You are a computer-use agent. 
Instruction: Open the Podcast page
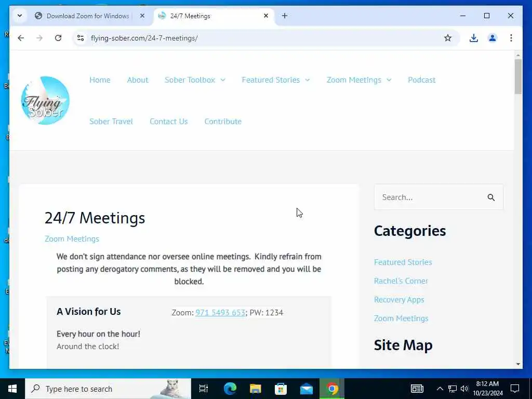click(x=421, y=80)
